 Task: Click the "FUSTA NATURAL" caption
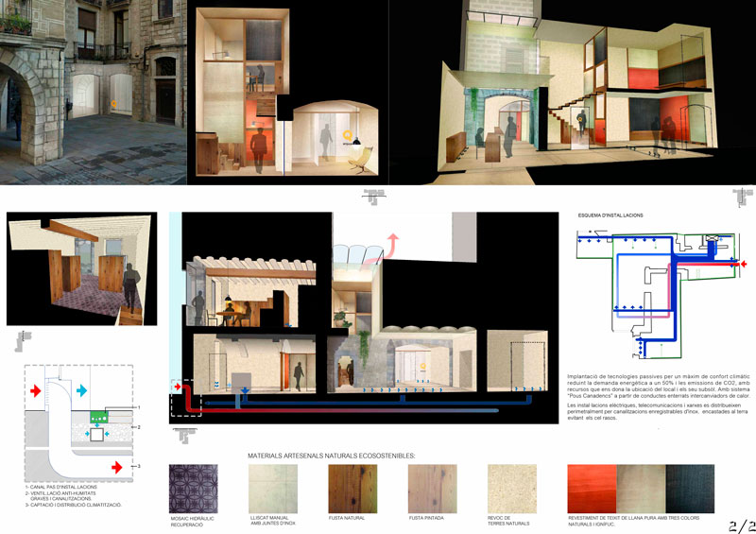347,518
